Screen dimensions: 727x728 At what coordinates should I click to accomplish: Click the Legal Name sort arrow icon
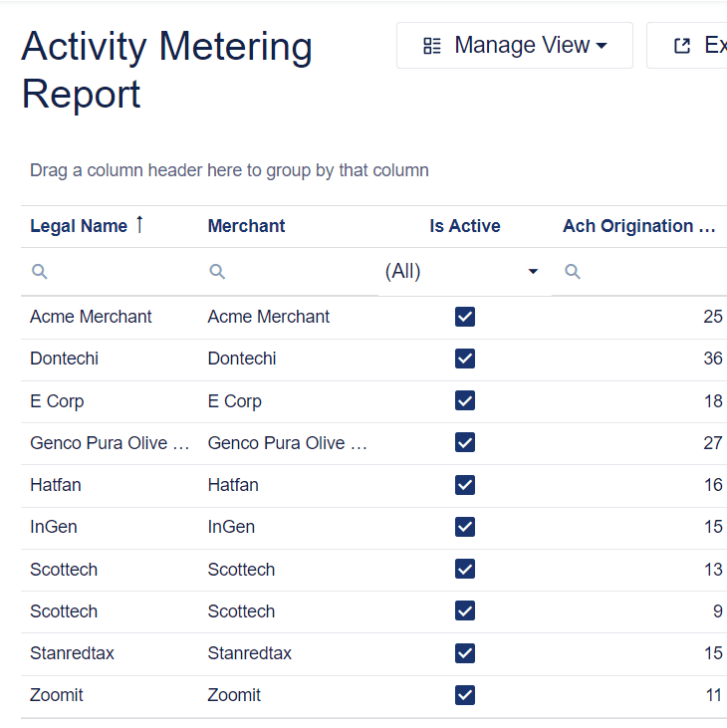139,225
